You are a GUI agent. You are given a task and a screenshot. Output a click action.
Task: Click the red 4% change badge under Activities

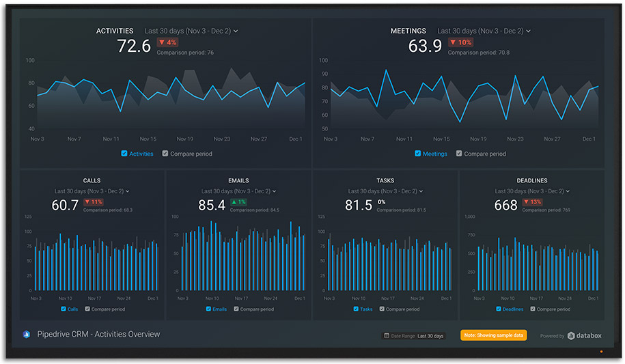click(167, 42)
